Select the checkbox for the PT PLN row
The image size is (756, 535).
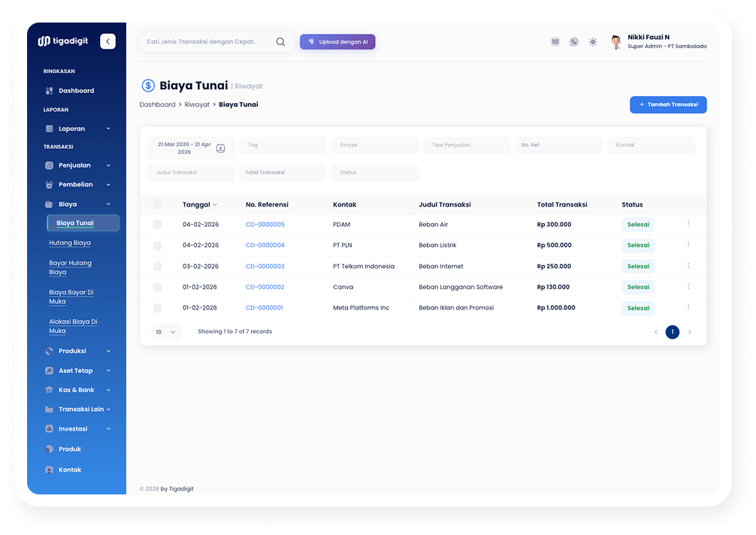[x=157, y=246]
